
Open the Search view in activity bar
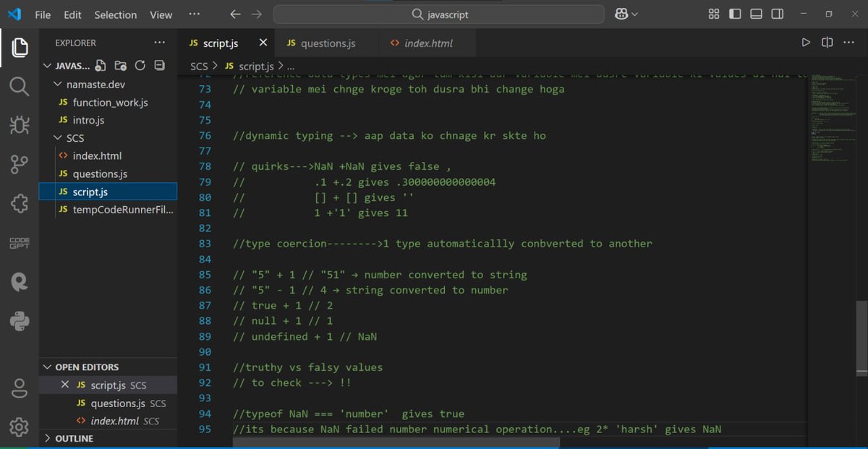click(20, 87)
